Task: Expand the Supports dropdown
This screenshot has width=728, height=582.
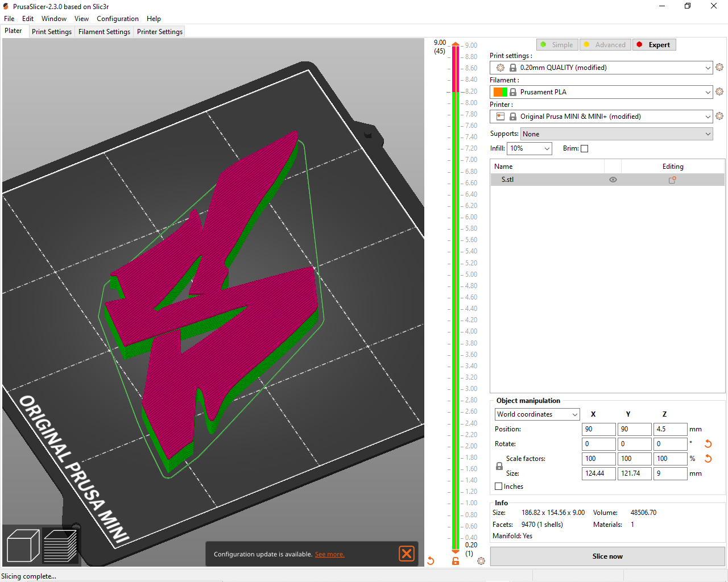Action: [617, 134]
